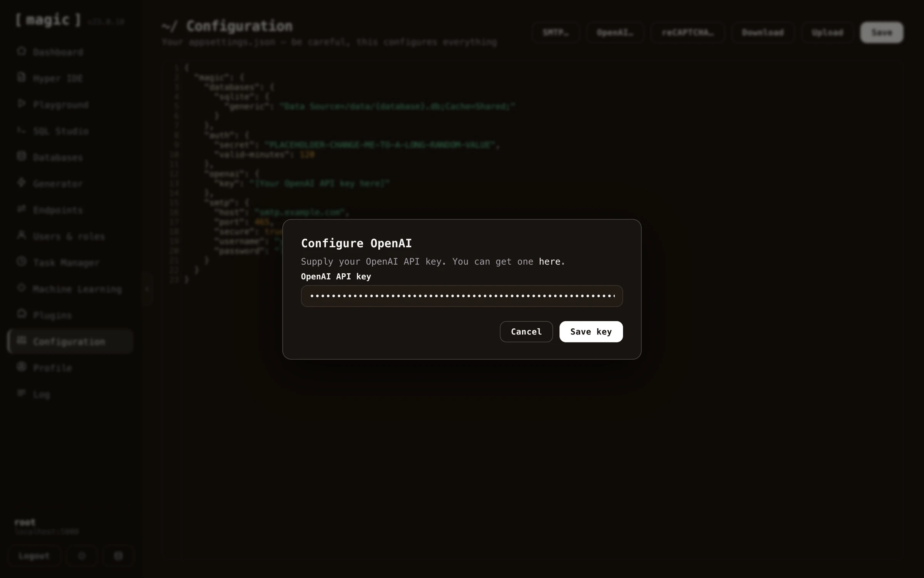This screenshot has height=578, width=924.
Task: Open the 'here' link for getting a key
Action: tap(549, 262)
